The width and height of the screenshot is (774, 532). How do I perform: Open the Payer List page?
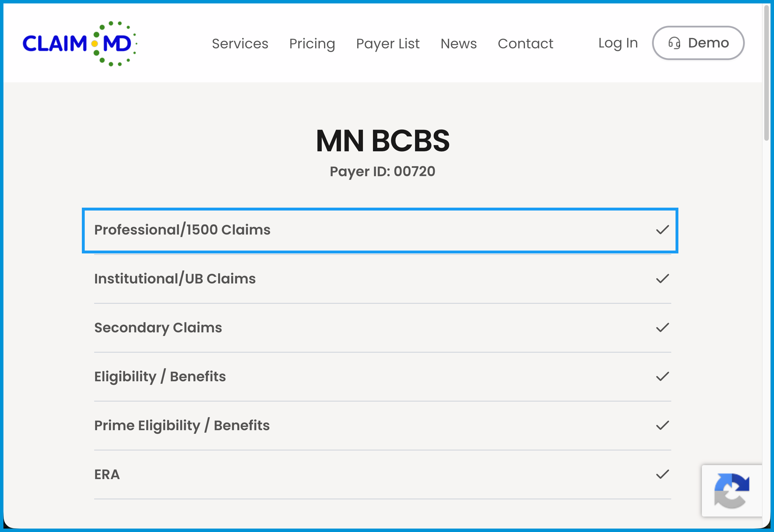[388, 44]
